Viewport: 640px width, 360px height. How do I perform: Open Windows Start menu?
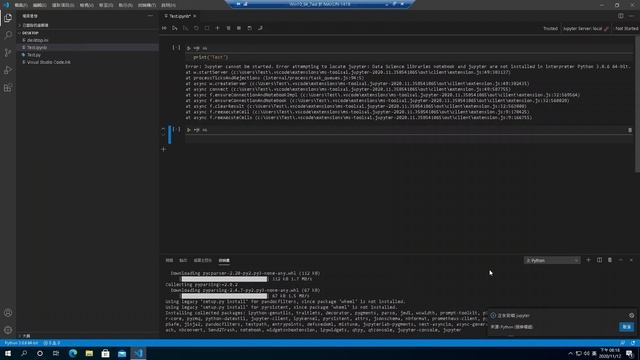coord(8,353)
